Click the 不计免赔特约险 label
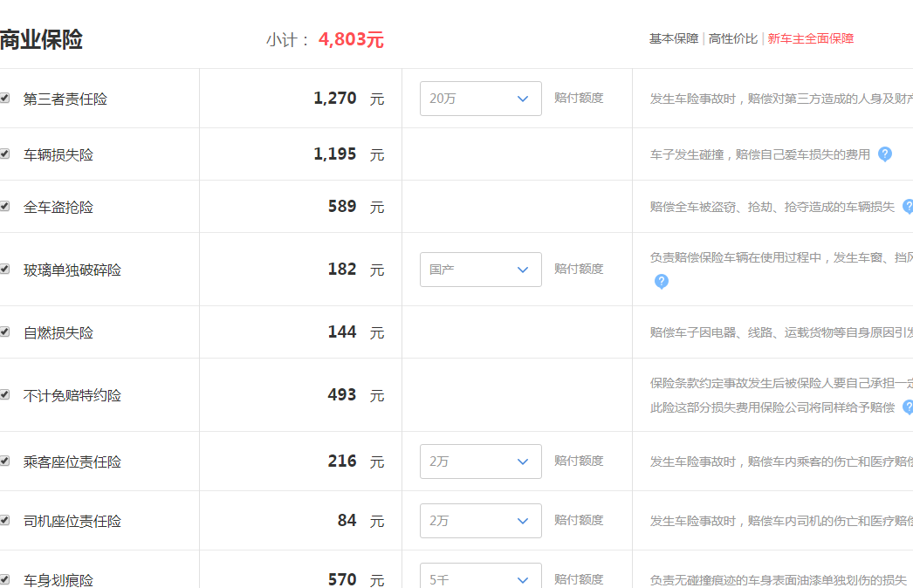Viewport: 913px width, 588px height. pos(72,396)
